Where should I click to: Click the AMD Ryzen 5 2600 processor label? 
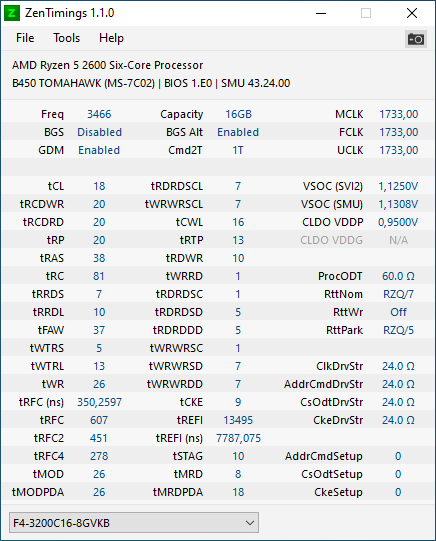coord(107,65)
